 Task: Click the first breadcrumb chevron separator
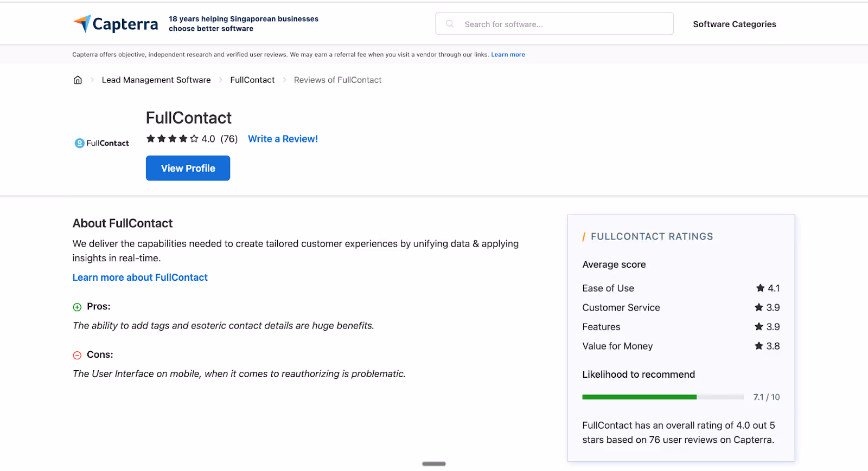tap(92, 80)
